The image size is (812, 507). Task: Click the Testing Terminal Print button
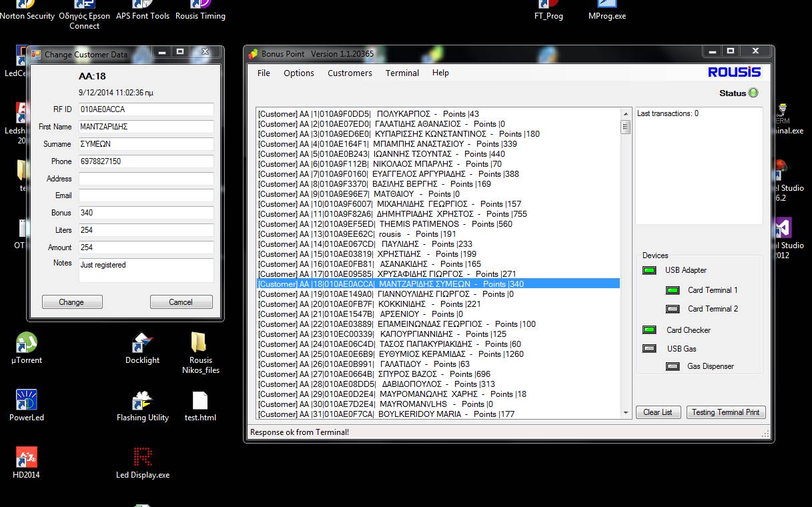(725, 412)
